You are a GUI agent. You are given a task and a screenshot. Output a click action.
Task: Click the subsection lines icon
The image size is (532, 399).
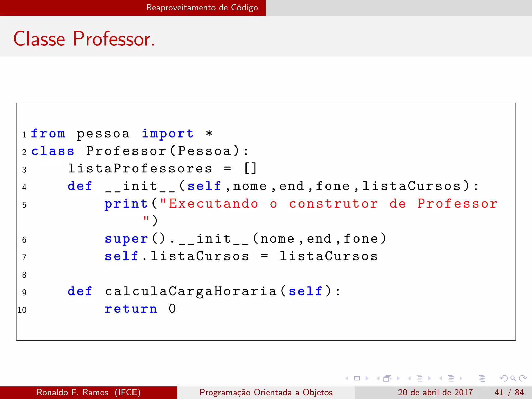pos(420,378)
